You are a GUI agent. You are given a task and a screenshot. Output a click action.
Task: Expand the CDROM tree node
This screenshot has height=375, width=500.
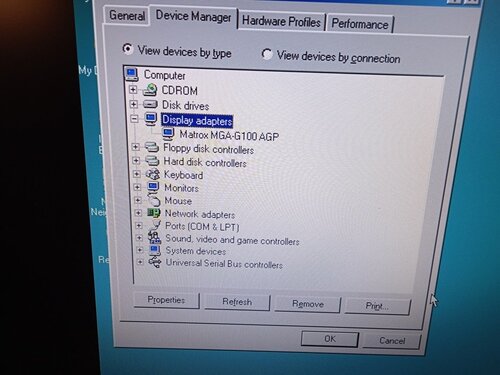pyautogui.click(x=133, y=90)
